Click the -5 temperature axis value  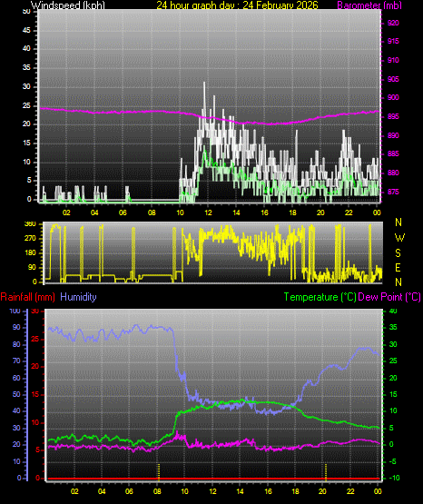393,461
